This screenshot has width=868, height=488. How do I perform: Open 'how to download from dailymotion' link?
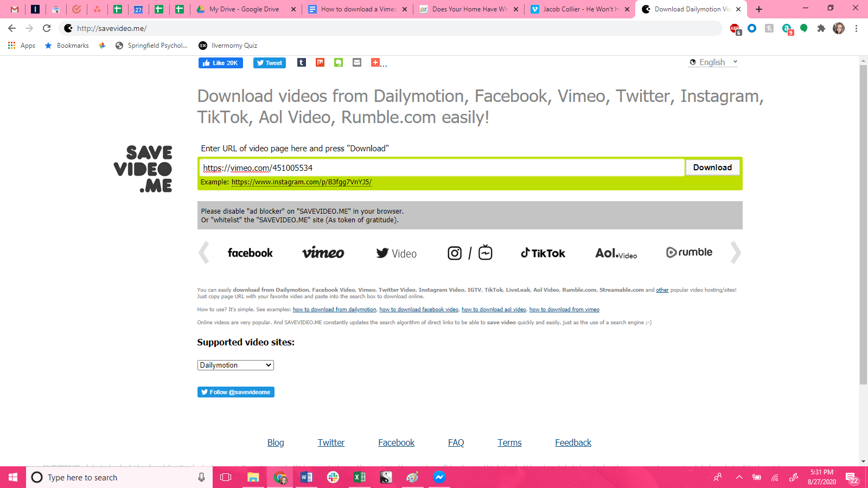click(x=335, y=310)
